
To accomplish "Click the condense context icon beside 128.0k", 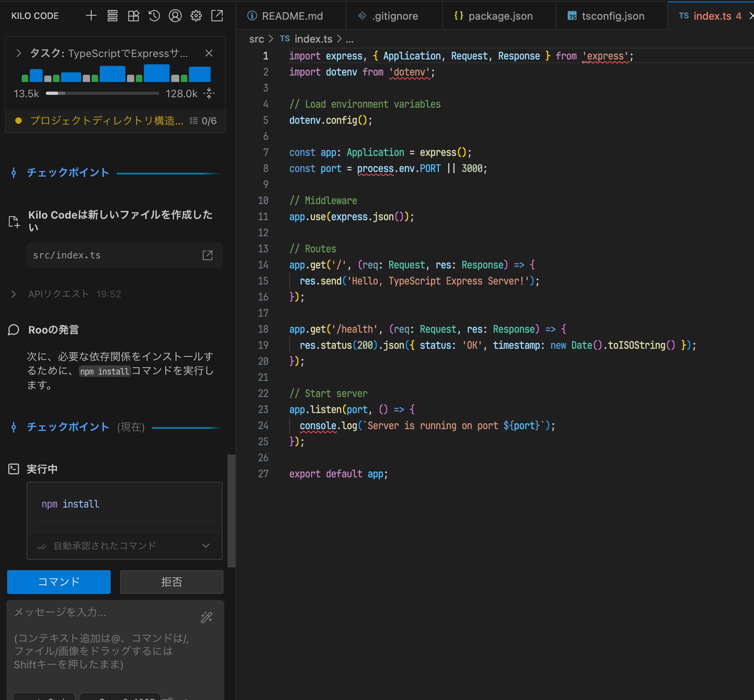I will point(209,94).
